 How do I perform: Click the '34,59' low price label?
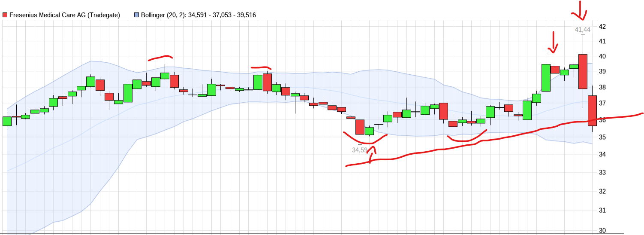360,150
